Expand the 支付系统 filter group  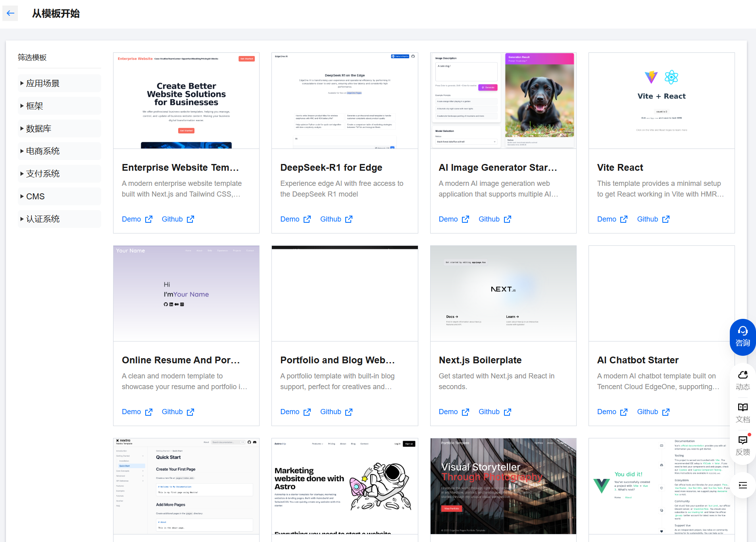click(60, 174)
